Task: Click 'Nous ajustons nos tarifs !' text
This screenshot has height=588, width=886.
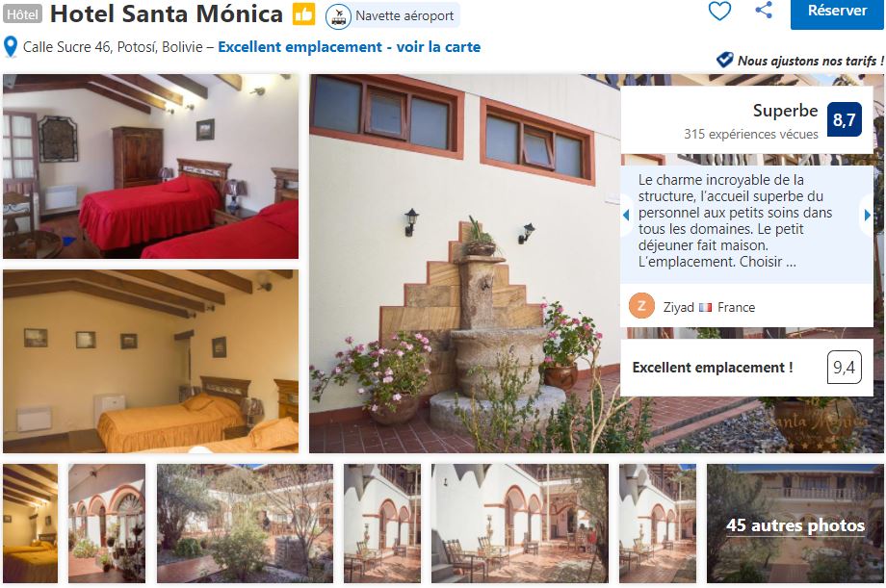Action: [x=810, y=61]
